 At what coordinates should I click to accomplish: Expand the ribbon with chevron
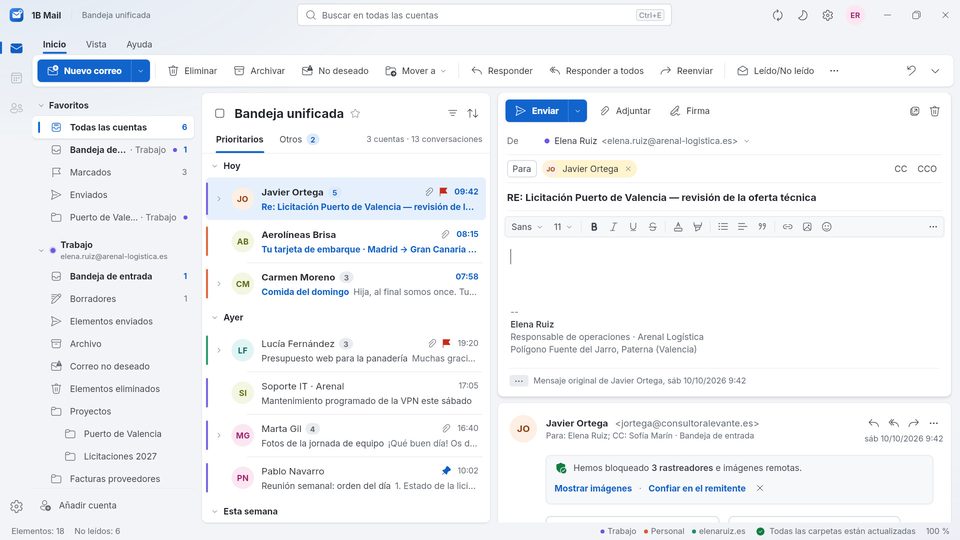click(x=935, y=71)
